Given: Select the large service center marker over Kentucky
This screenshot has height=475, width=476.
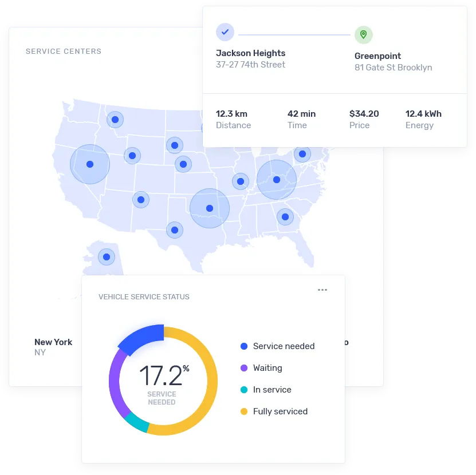Looking at the screenshot, I should click(x=277, y=180).
